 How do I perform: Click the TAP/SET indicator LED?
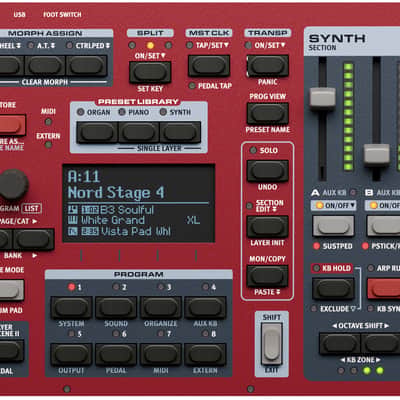[189, 45]
